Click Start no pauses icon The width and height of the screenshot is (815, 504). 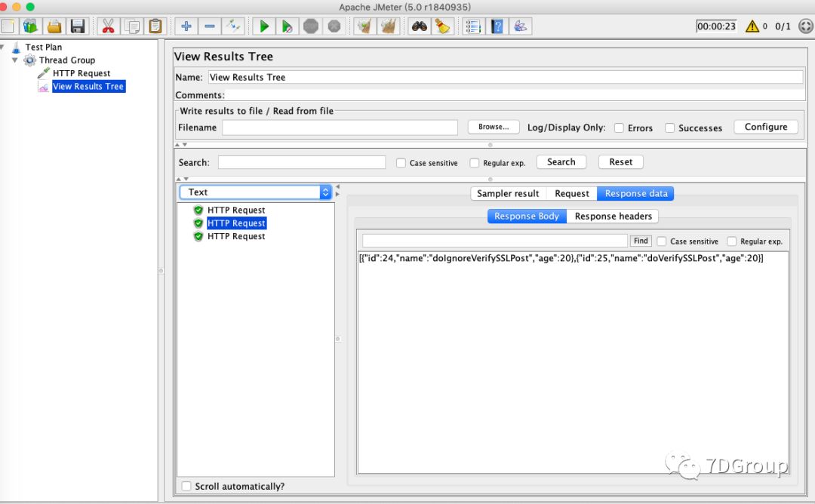pos(287,26)
